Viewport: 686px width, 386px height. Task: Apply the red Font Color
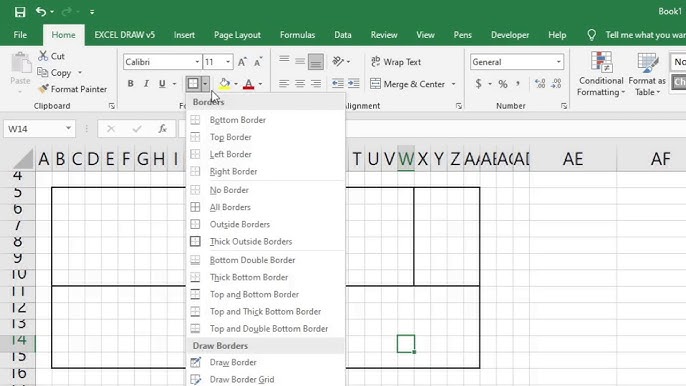[x=248, y=84]
